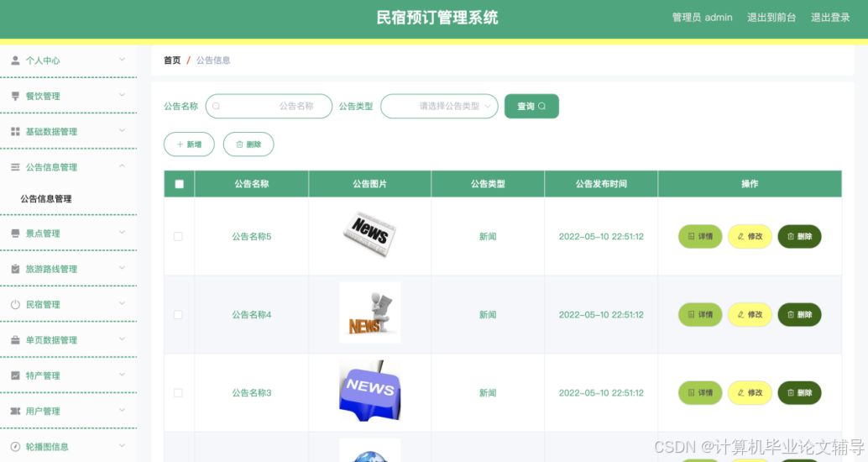Click the compass icon beside 轮播图信息

click(15, 447)
